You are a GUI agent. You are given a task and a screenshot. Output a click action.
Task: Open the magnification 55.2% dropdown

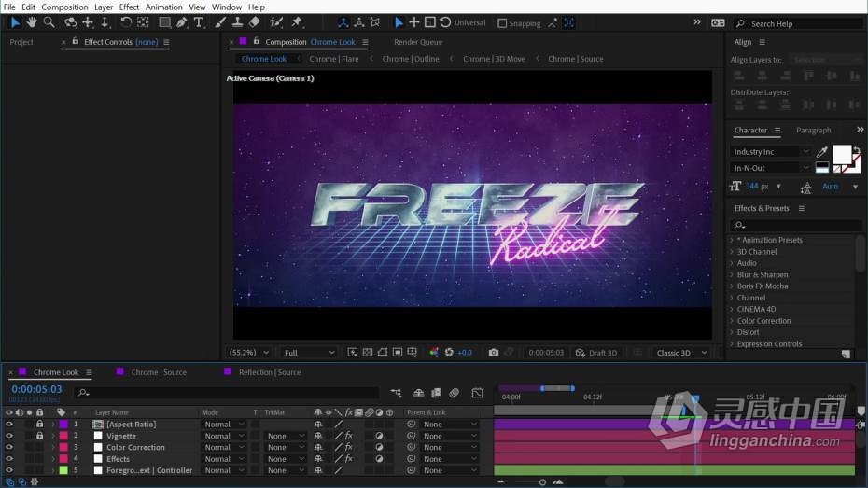pyautogui.click(x=249, y=353)
